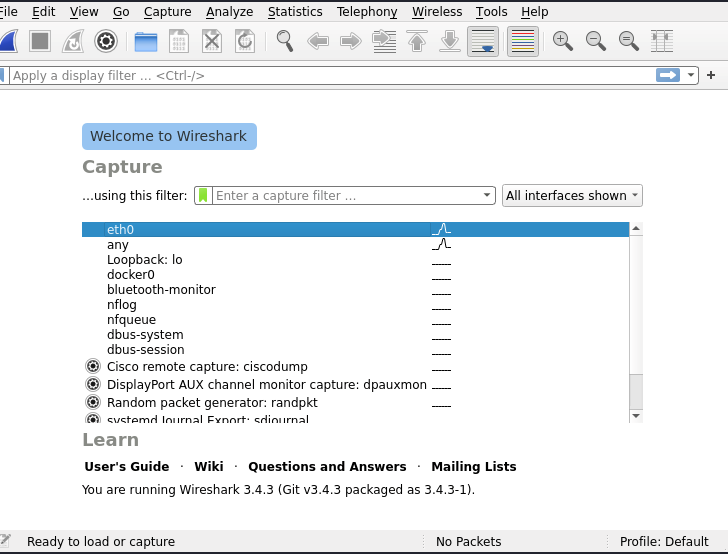Open capture filter history dropdown arrow

(x=487, y=195)
